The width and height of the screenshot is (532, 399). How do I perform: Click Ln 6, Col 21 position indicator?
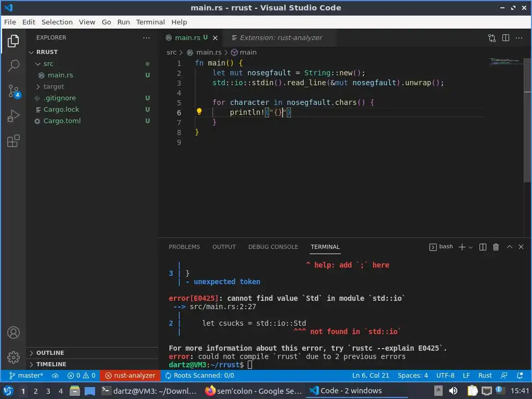pos(370,375)
